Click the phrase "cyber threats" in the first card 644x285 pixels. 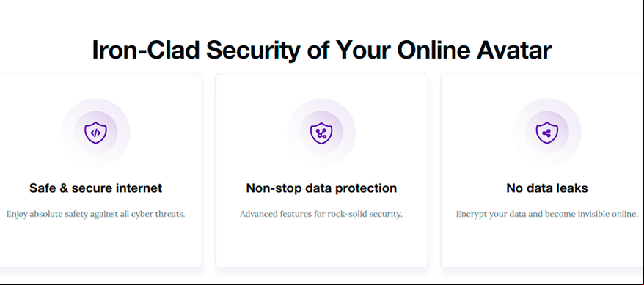[161, 214]
